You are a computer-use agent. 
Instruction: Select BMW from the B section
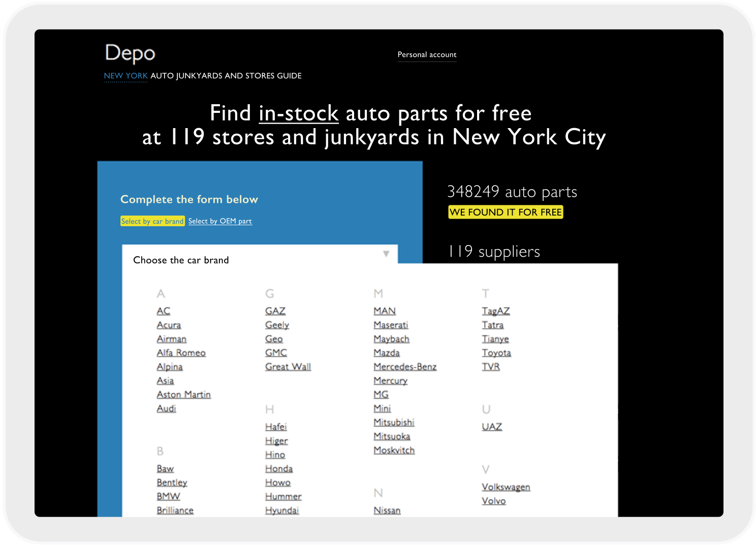pyautogui.click(x=168, y=496)
